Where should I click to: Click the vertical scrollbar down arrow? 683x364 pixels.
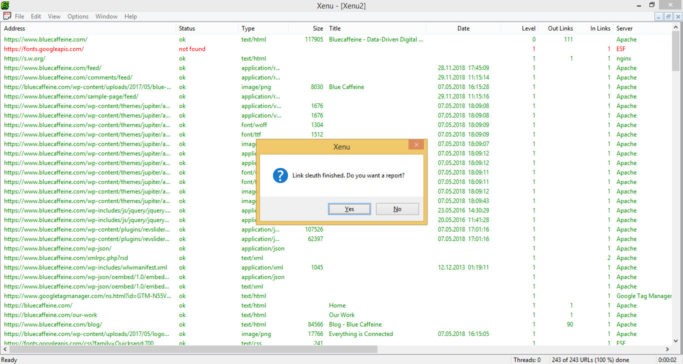(676, 341)
